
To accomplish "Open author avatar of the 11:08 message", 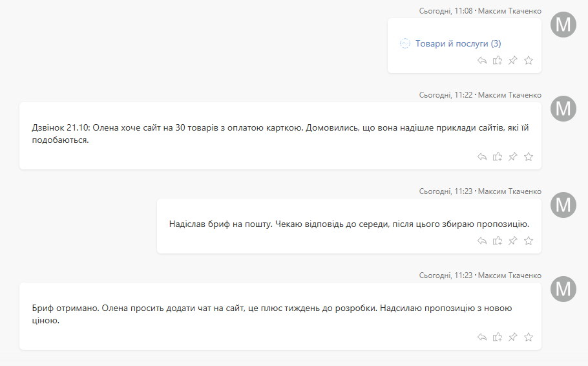I will (563, 25).
